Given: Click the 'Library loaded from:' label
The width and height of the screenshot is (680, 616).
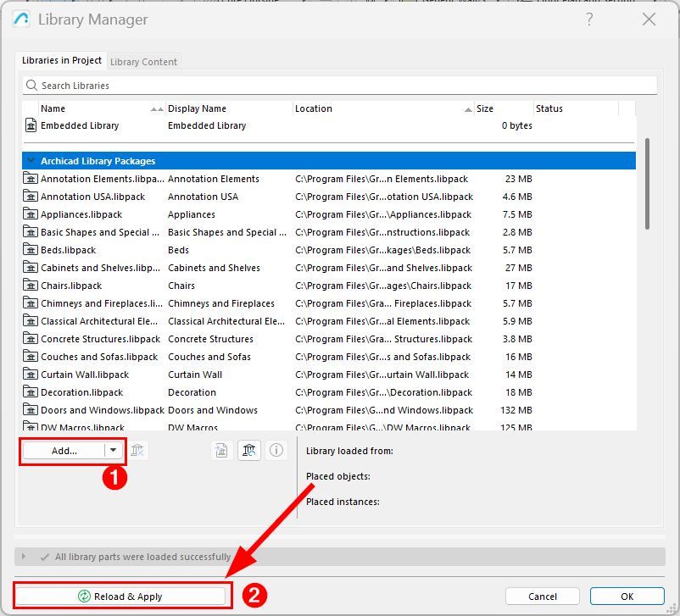Looking at the screenshot, I should tap(349, 451).
